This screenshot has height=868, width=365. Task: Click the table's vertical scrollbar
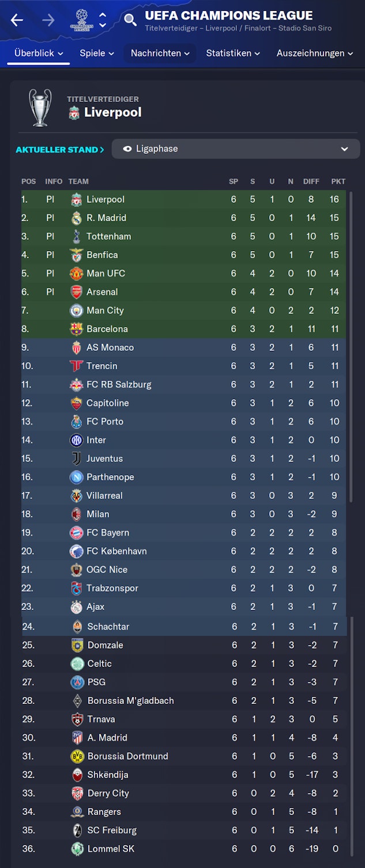click(350, 346)
